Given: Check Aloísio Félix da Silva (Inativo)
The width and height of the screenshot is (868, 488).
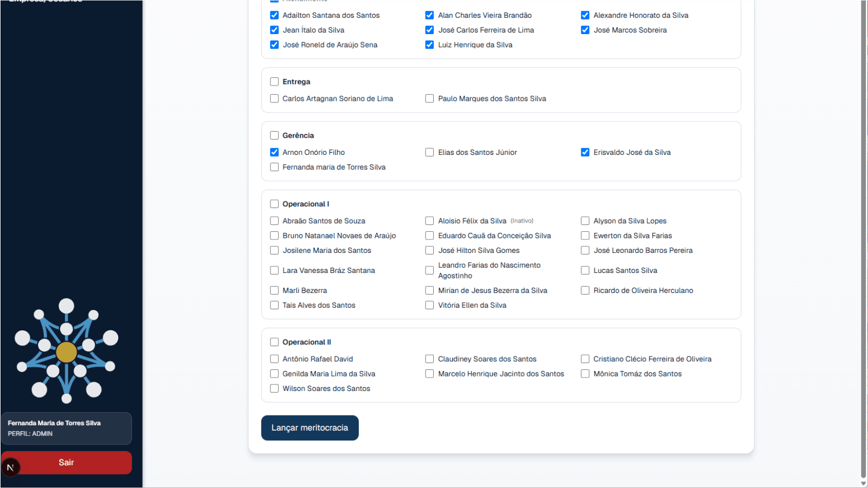Looking at the screenshot, I should click(x=429, y=221).
